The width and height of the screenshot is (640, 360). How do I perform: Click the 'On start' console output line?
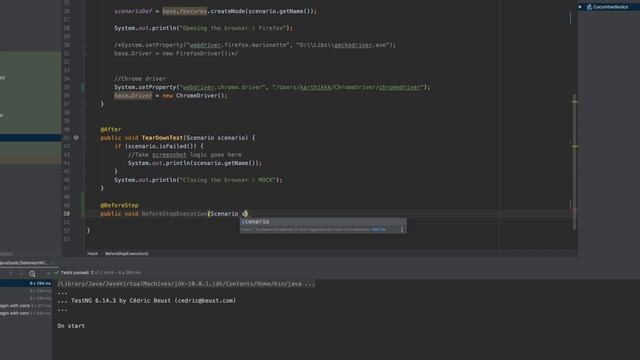[x=71, y=326]
